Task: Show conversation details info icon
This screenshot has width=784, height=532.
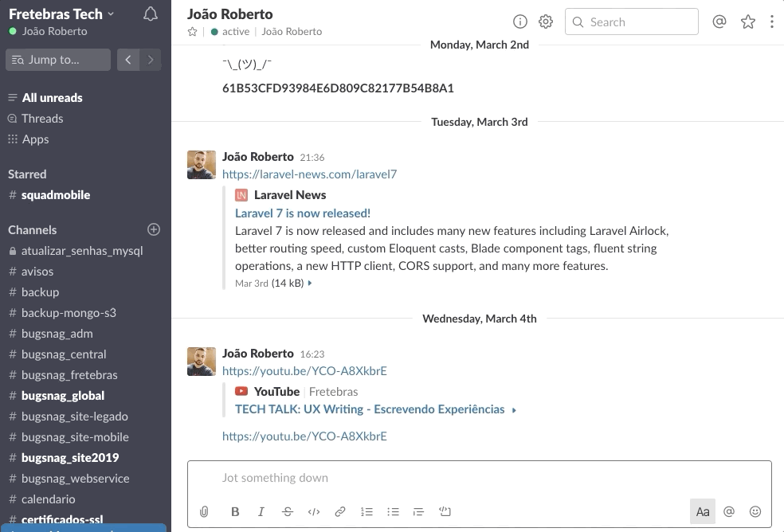Action: pos(520,22)
